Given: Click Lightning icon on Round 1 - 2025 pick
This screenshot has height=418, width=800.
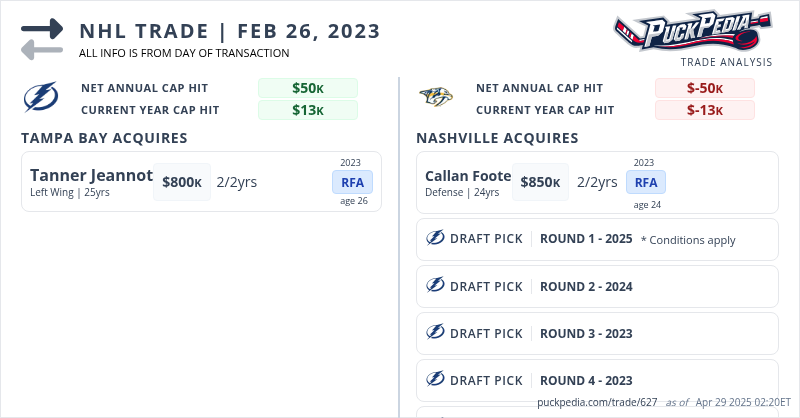Looking at the screenshot, I should [435, 238].
